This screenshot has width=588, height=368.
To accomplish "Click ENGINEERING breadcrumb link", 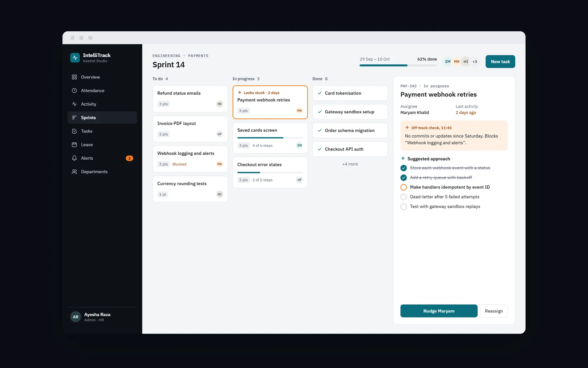I will [166, 56].
